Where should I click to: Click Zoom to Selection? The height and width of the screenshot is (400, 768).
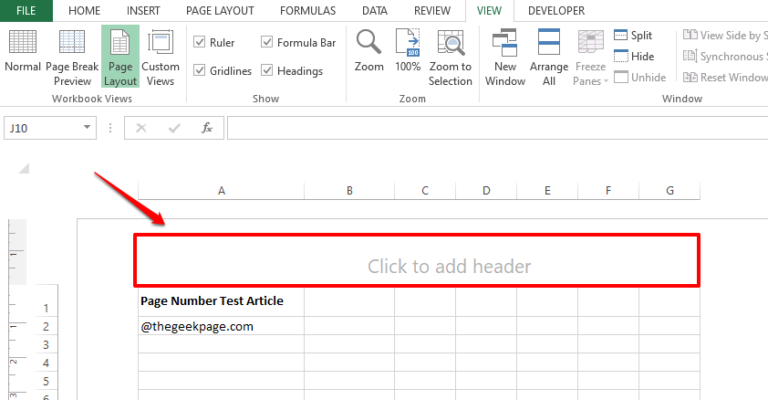click(x=450, y=58)
